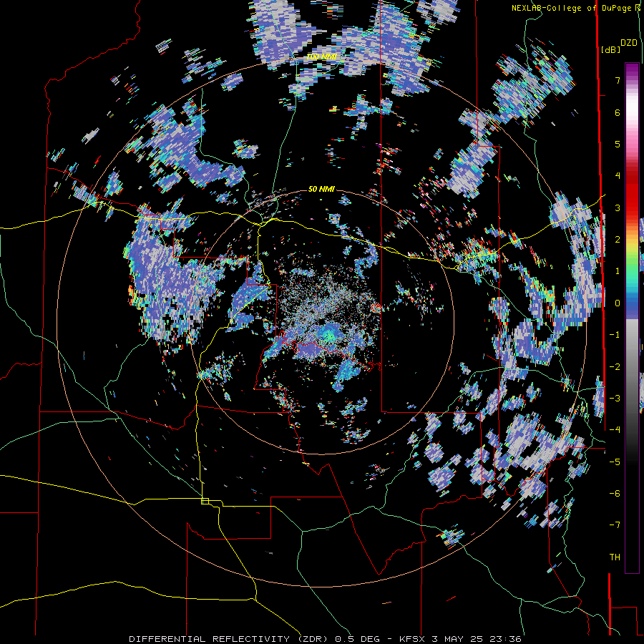Click the 23:36 time stamp in caption
This screenshot has height=644, width=644.
pyautogui.click(x=507, y=639)
